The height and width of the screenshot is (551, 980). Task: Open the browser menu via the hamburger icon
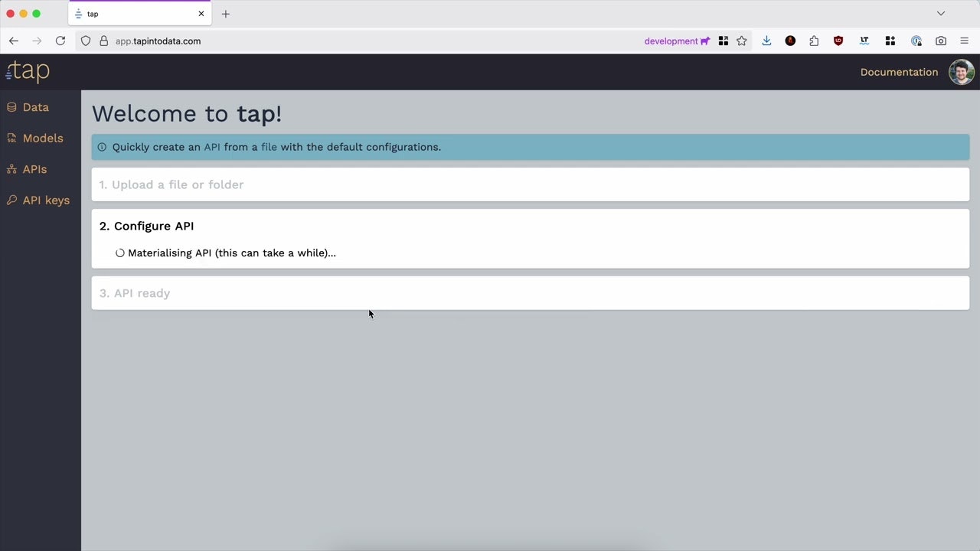pyautogui.click(x=964, y=41)
